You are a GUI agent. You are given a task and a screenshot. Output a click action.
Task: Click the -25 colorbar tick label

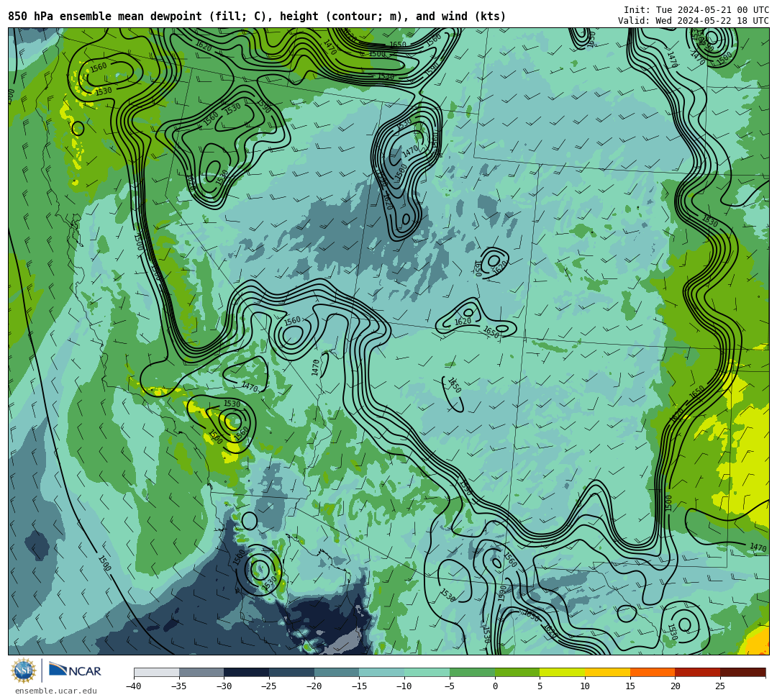[269, 686]
